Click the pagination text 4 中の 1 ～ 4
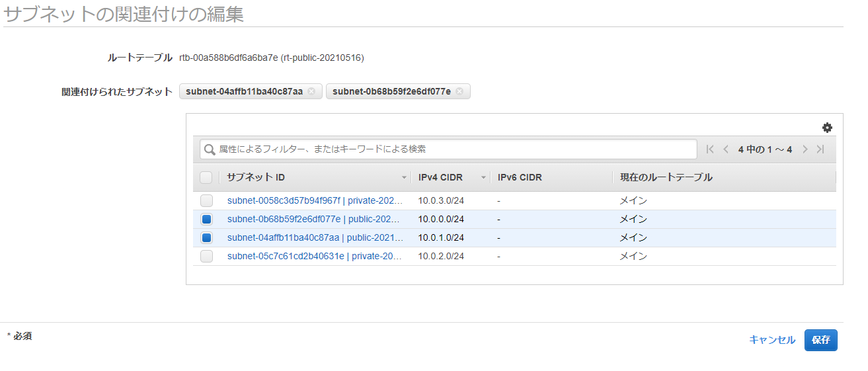 pos(765,149)
